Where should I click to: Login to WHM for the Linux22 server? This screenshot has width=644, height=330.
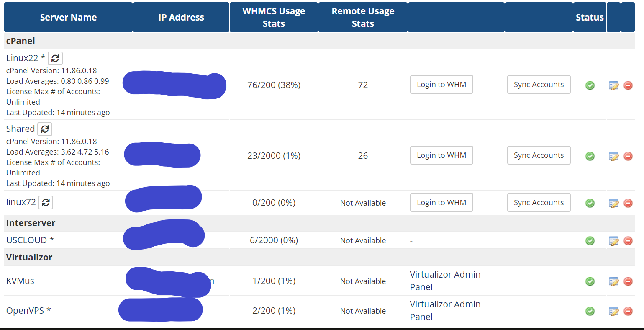coord(441,84)
